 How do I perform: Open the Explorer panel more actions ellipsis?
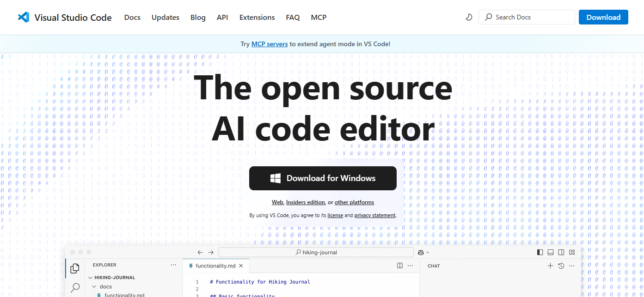coord(173,265)
